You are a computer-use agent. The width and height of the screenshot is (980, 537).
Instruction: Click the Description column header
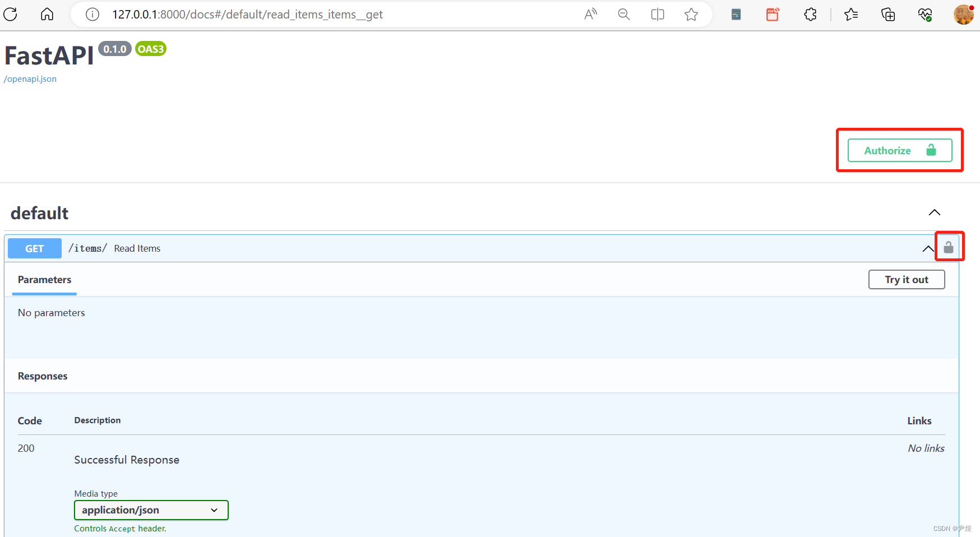(x=98, y=420)
